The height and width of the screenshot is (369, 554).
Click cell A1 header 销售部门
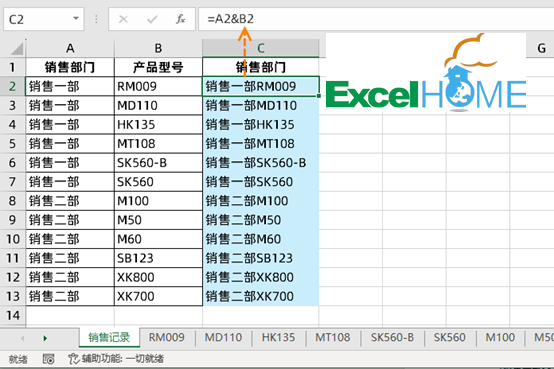(70, 67)
